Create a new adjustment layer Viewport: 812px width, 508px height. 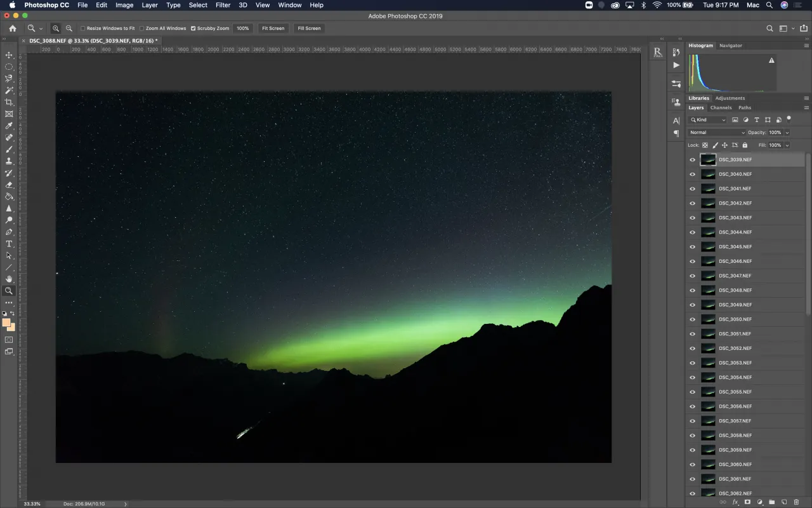pos(760,502)
